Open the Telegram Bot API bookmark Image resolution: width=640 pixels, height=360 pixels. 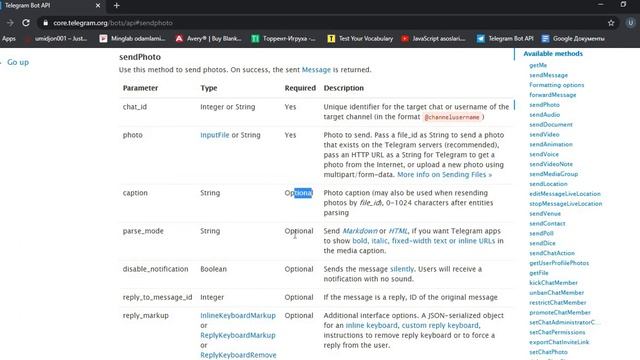click(x=505, y=38)
